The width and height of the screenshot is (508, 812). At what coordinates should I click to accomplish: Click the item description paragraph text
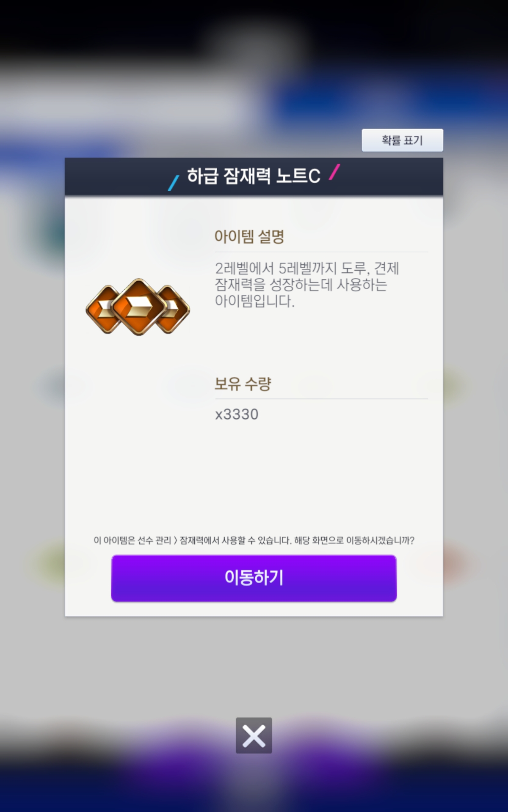pyautogui.click(x=307, y=285)
